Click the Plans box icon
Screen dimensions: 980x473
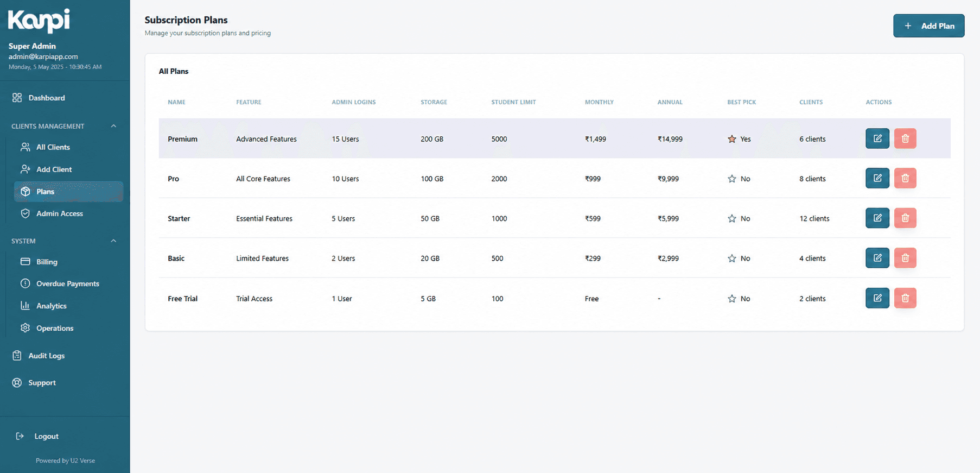click(26, 192)
